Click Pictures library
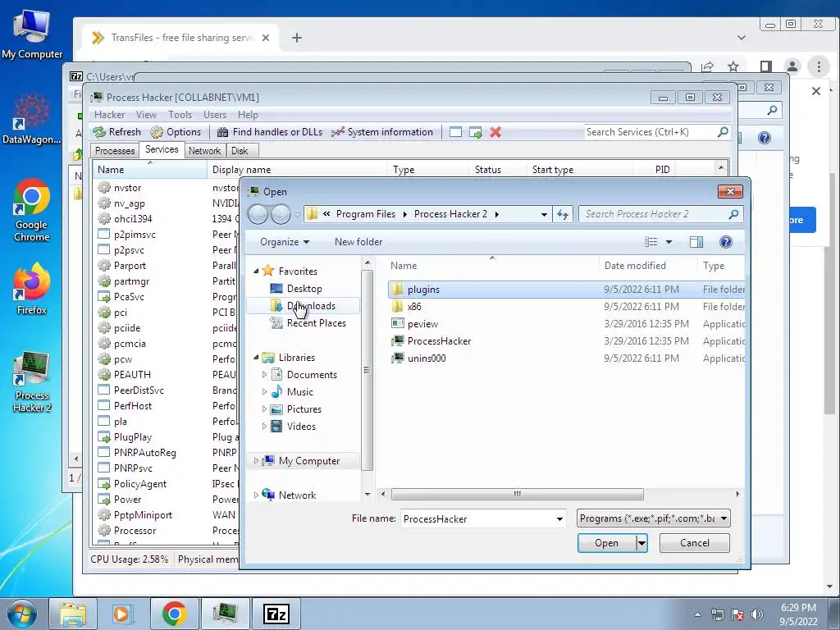The width and height of the screenshot is (840, 630). coord(304,409)
